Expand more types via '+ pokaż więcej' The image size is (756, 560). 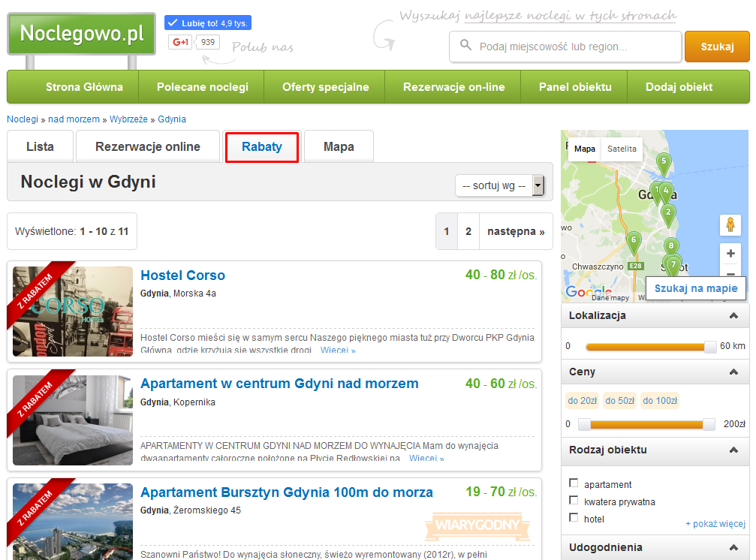(715, 524)
